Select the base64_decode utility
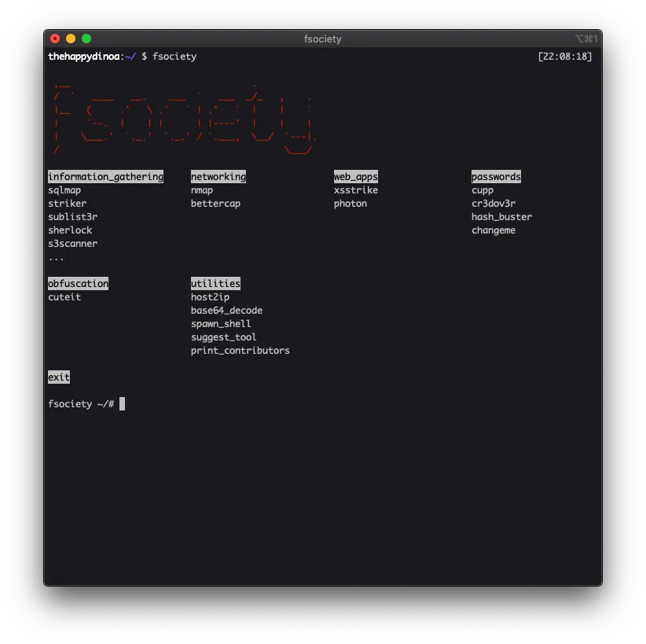The width and height of the screenshot is (646, 644). [226, 310]
